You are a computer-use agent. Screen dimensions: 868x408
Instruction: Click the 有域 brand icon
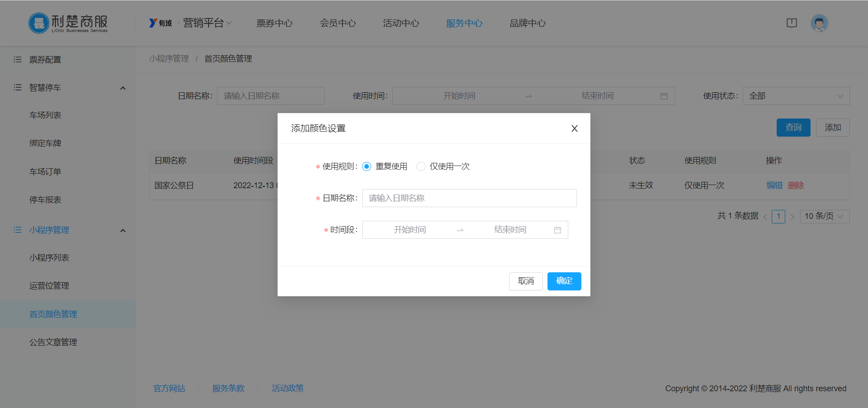(160, 23)
